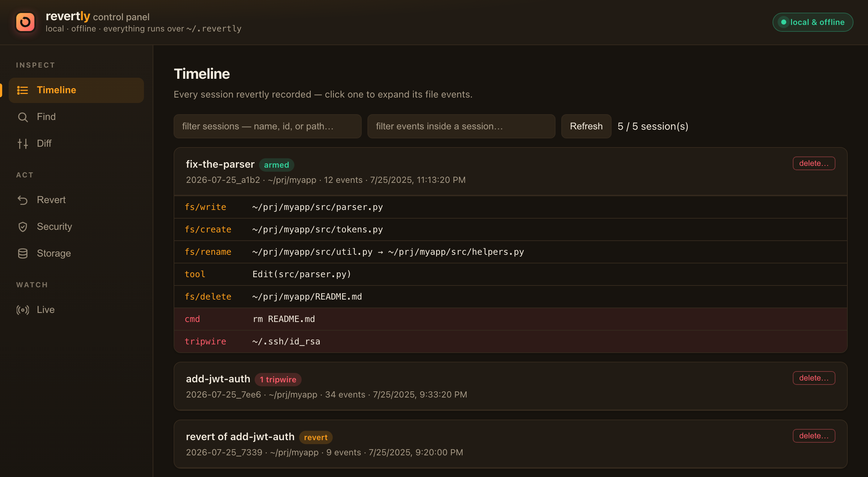The height and width of the screenshot is (477, 868).
Task: Click the revertly control panel title
Action: (x=98, y=17)
